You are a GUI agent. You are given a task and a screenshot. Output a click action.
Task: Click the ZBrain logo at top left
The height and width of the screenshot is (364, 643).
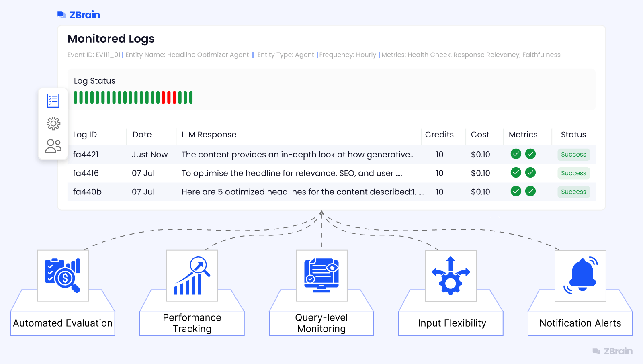(79, 15)
